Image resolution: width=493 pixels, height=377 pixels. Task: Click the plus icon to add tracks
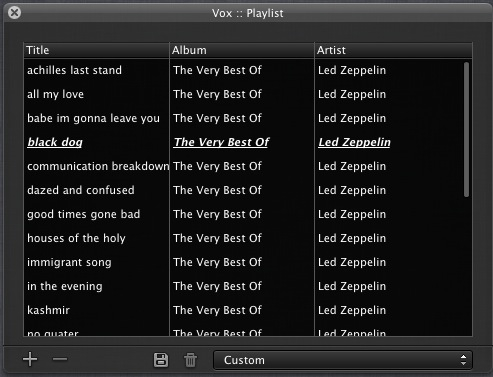point(30,359)
